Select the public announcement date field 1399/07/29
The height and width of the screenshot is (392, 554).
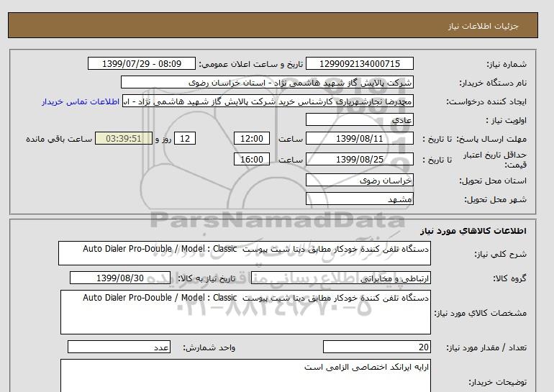pos(142,64)
